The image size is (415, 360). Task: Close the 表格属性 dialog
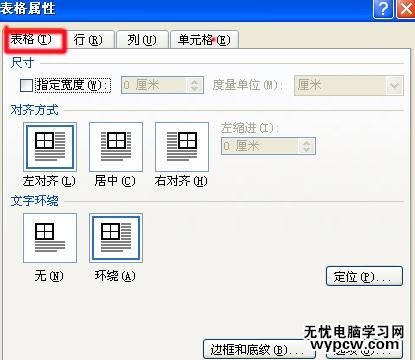[405, 8]
